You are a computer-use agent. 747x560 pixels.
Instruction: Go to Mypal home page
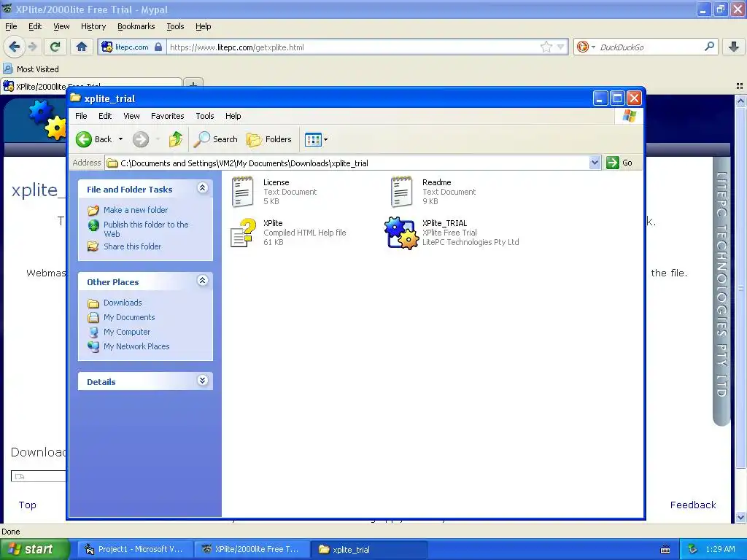tap(82, 47)
